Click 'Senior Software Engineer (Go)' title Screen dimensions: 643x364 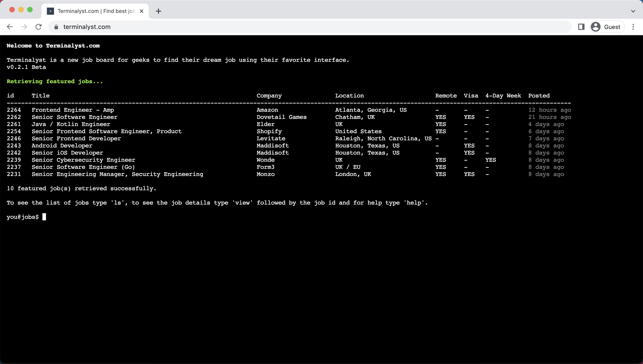click(83, 167)
